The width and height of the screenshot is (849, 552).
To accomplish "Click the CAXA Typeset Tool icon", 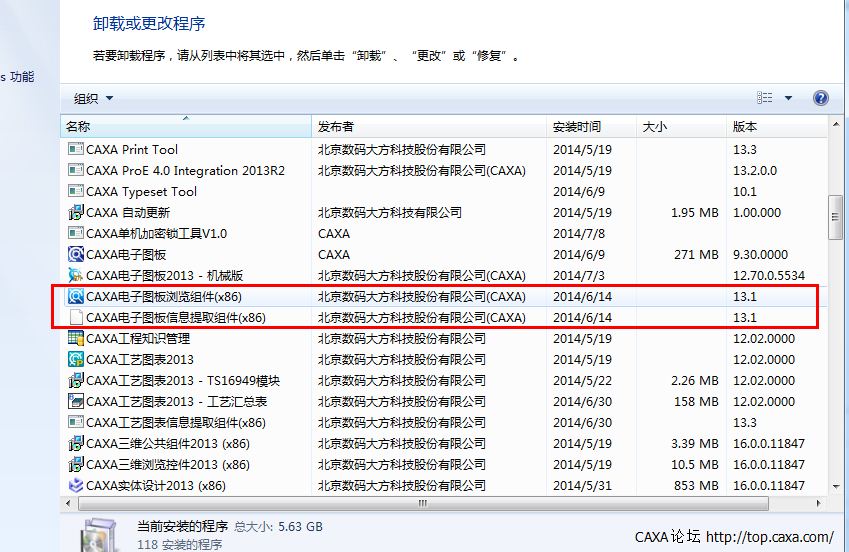I will (76, 191).
